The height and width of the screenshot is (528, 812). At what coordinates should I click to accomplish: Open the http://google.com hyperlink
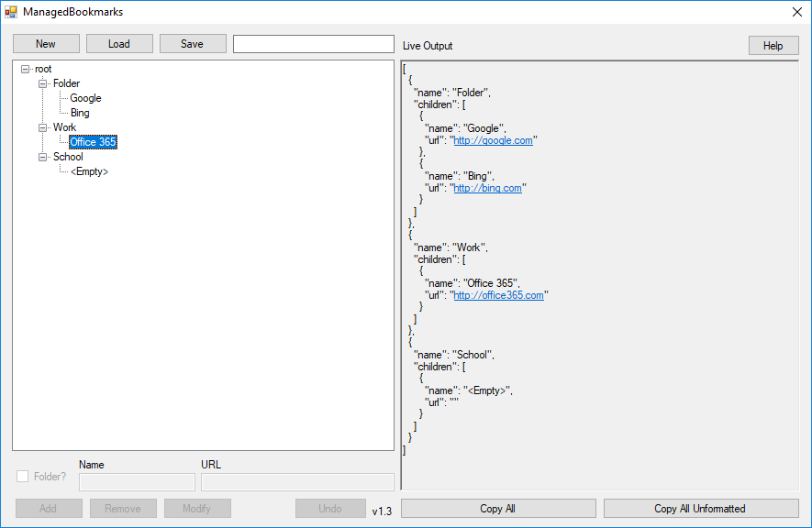[x=494, y=140]
